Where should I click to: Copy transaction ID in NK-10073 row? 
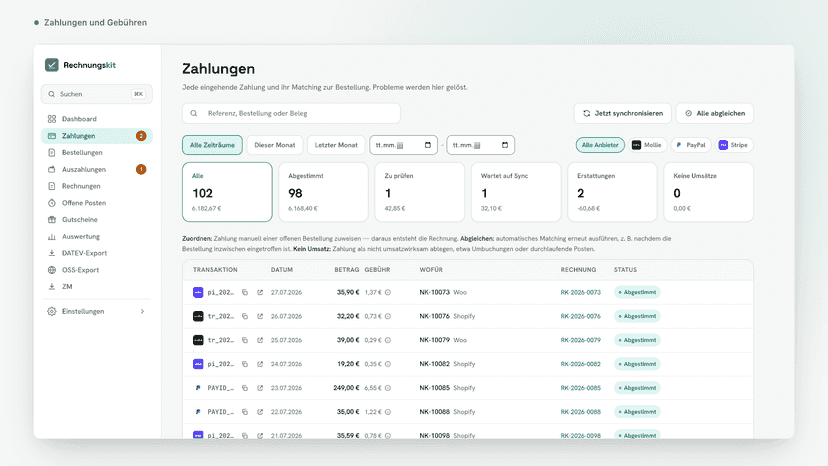pyautogui.click(x=245, y=292)
